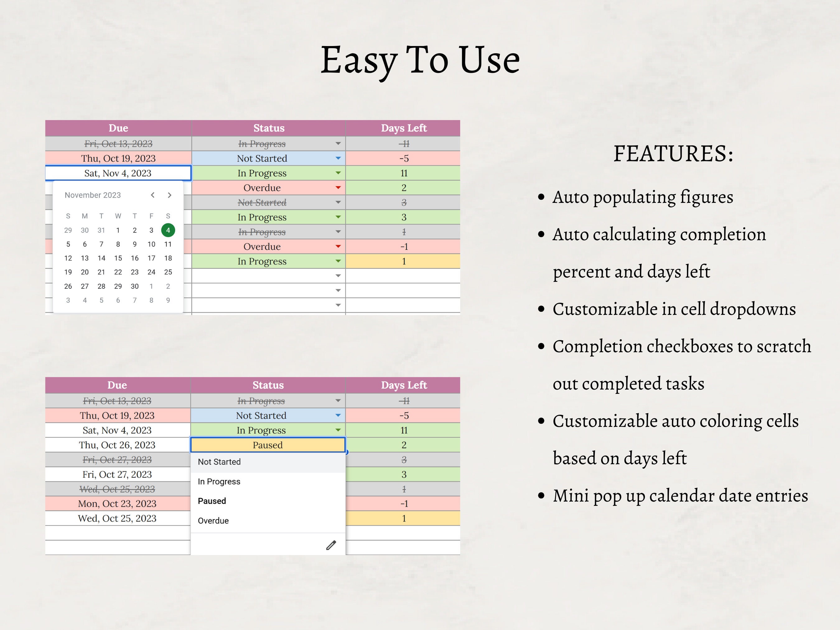This screenshot has height=630, width=840.
Task: Expand dropdown on struck-through In Progress row
Action: tap(338, 143)
